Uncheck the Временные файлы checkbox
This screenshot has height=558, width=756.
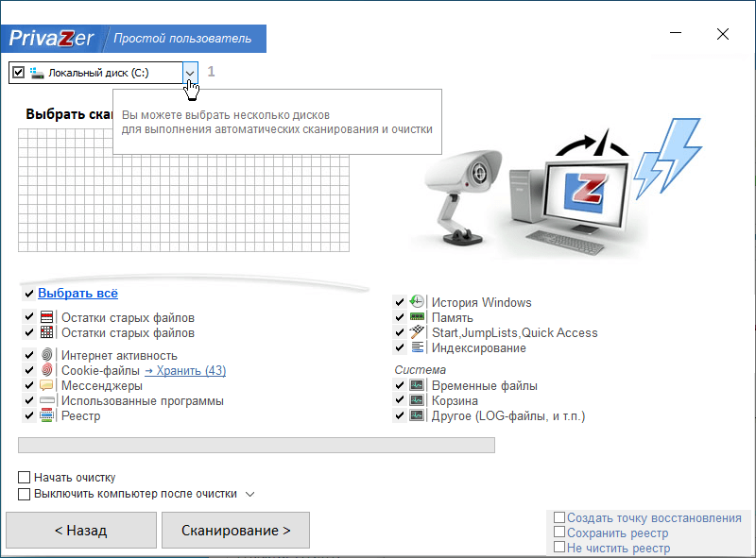(x=399, y=385)
